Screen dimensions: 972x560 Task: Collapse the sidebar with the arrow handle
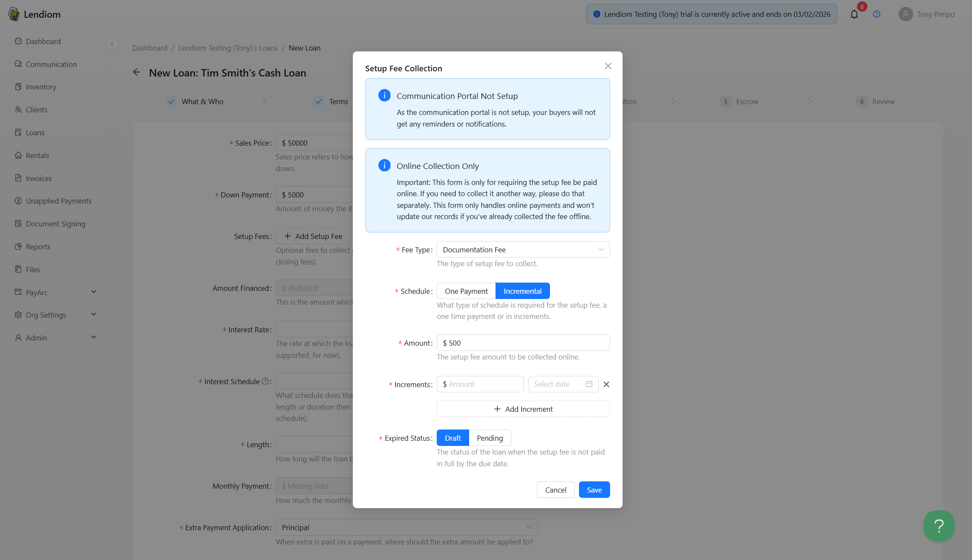coord(112,44)
